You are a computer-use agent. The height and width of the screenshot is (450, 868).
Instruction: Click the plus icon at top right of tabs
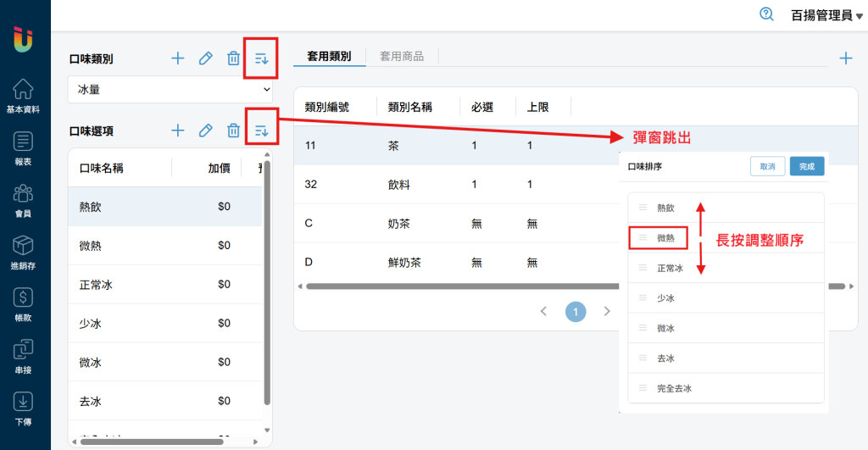pos(845,58)
